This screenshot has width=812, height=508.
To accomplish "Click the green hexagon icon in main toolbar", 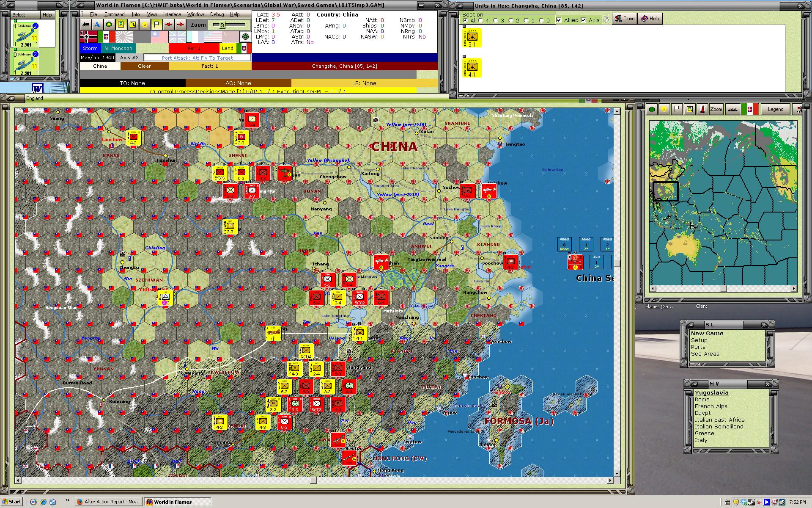I will coord(109,25).
